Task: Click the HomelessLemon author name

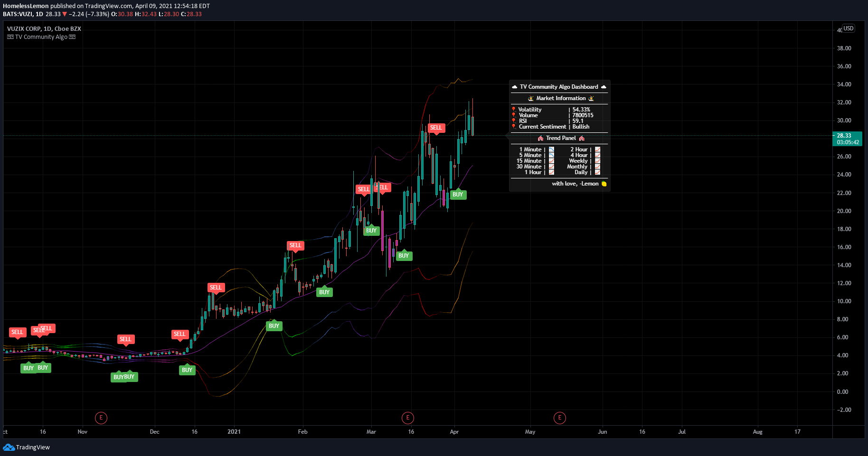Action: pos(26,6)
